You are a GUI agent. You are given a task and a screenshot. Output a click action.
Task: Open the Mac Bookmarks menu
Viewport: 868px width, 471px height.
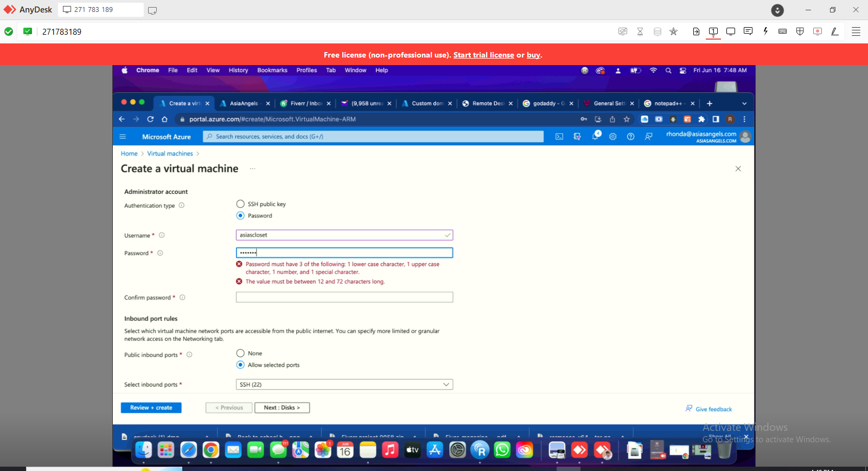click(272, 71)
